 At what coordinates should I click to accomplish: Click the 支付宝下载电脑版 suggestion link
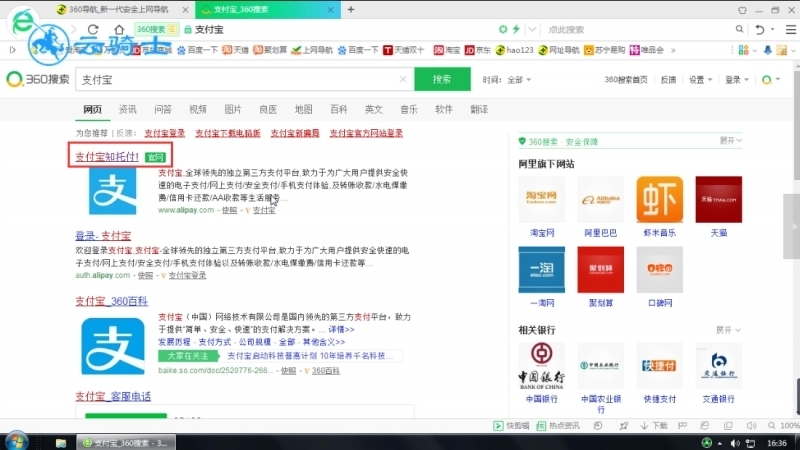click(228, 133)
